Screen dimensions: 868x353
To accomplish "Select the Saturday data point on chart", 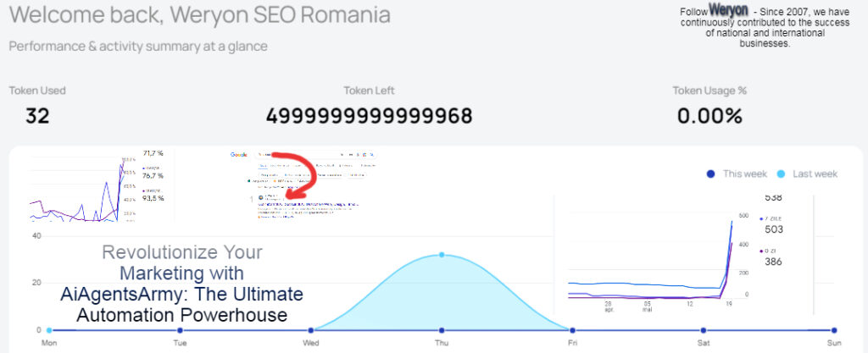I will pyautogui.click(x=703, y=330).
